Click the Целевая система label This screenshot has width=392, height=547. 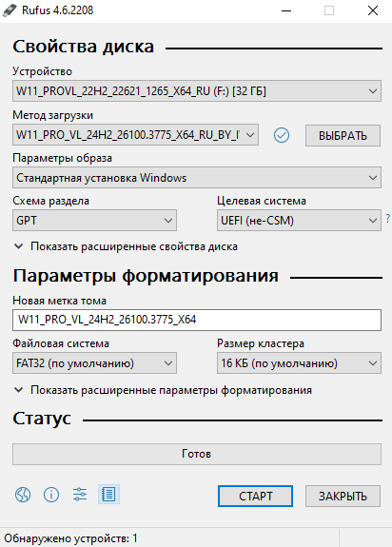(262, 201)
